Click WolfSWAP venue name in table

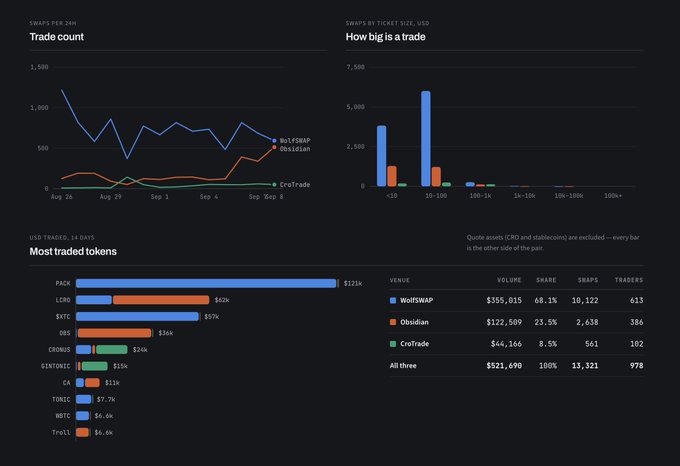416,300
